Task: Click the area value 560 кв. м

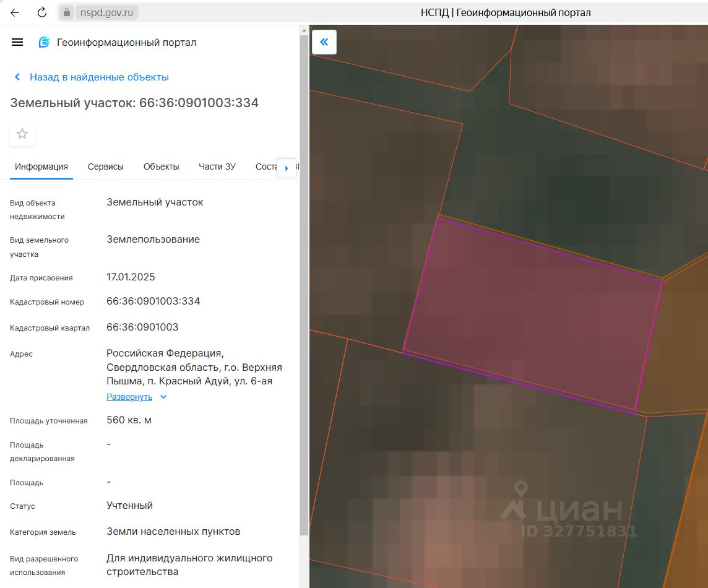Action: point(129,420)
